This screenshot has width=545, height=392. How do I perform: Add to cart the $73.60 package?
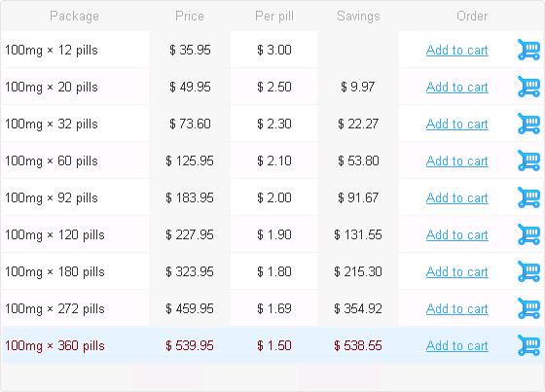click(457, 125)
